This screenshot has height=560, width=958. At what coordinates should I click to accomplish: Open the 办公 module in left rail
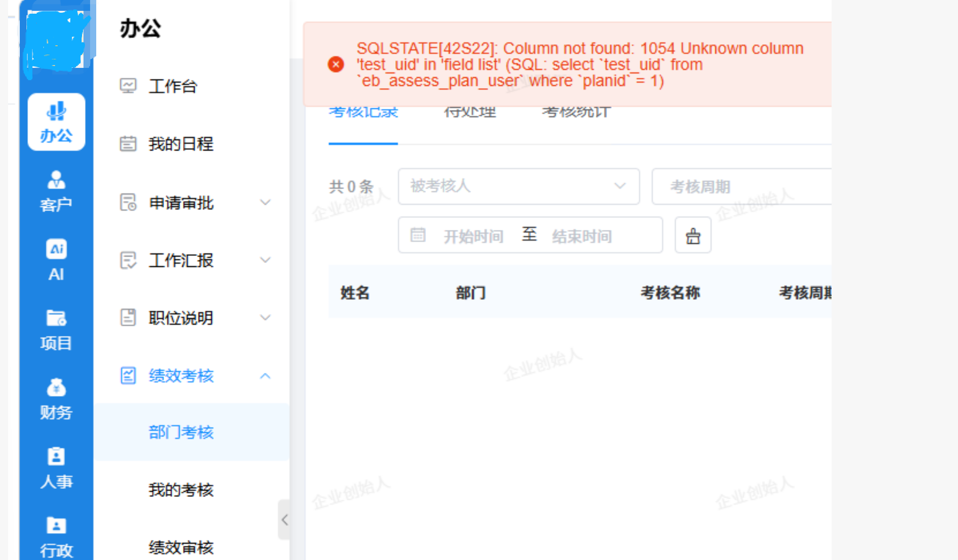56,122
